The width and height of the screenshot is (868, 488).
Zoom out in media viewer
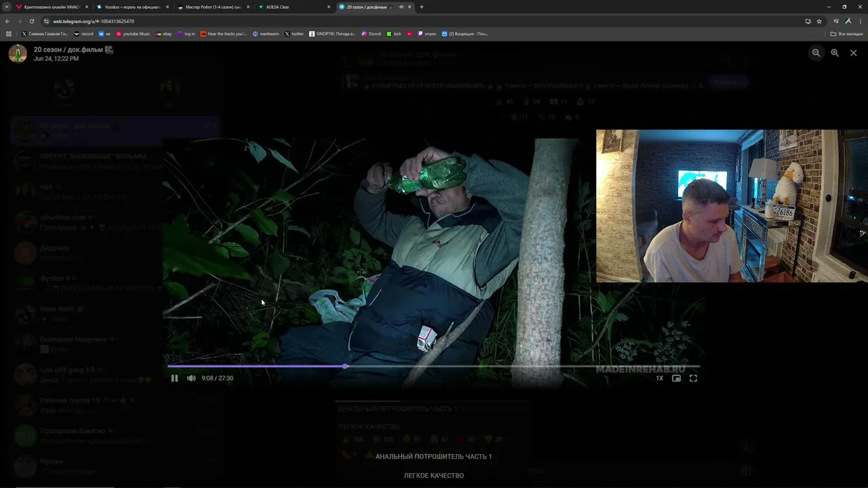coord(816,53)
